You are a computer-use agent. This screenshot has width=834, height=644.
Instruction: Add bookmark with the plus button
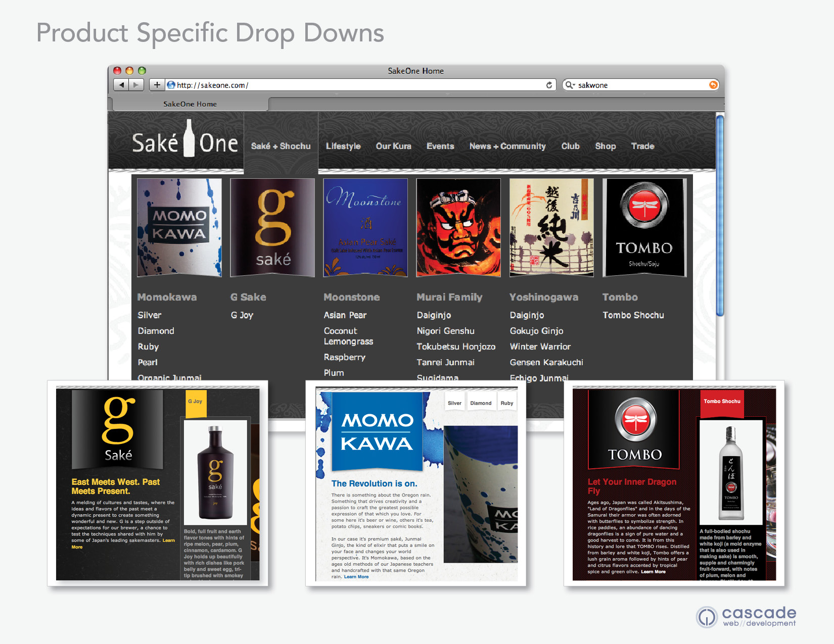(157, 85)
